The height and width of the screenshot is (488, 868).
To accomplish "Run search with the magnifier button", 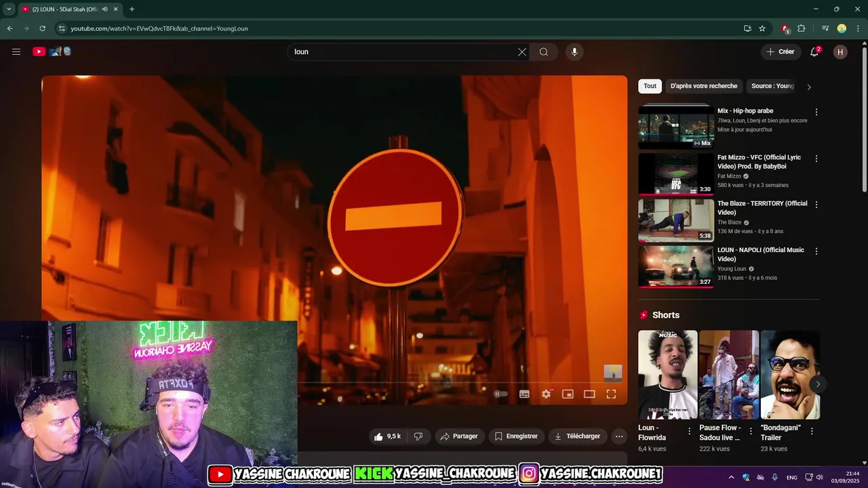I will coord(544,52).
